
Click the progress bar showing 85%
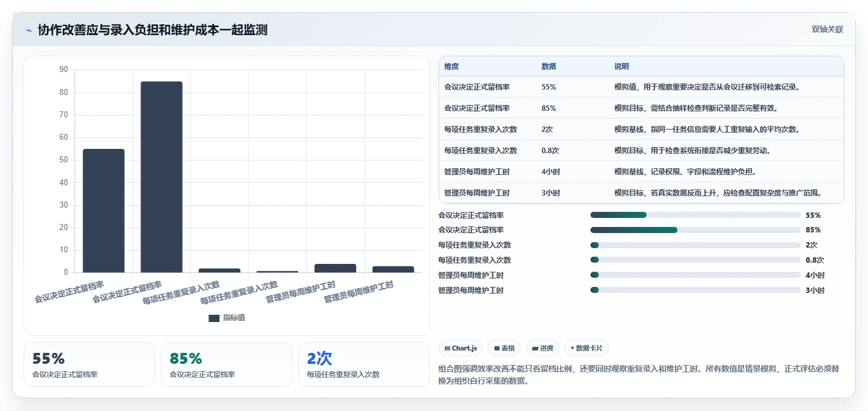pos(696,230)
